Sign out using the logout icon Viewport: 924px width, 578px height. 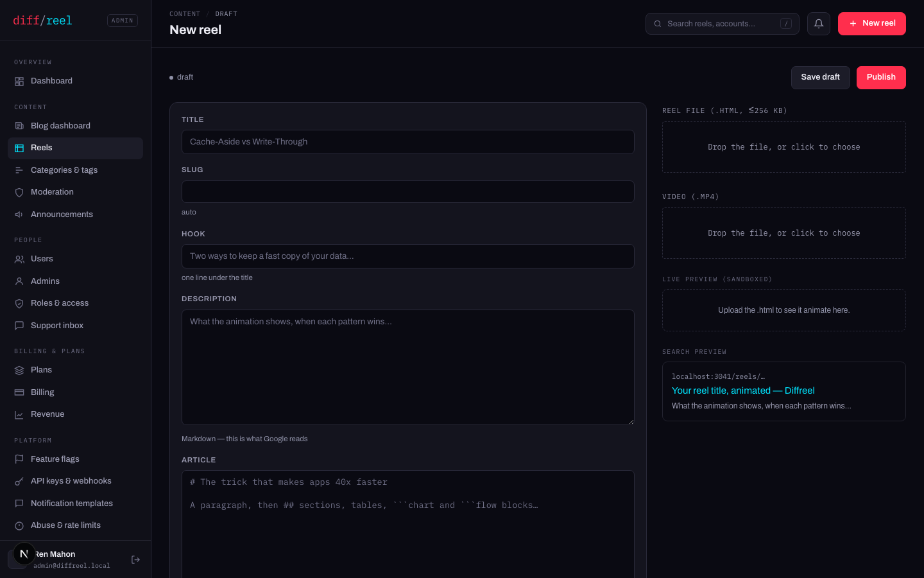[135, 560]
